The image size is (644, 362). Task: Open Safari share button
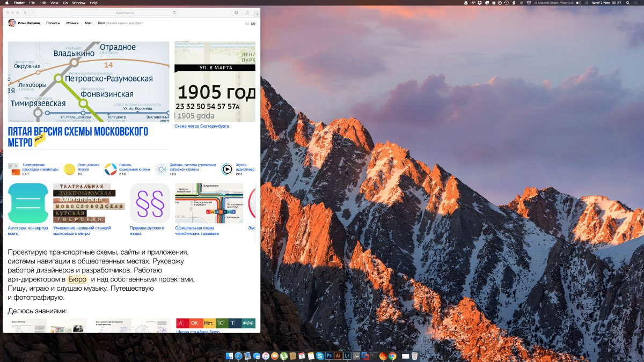(247, 12)
